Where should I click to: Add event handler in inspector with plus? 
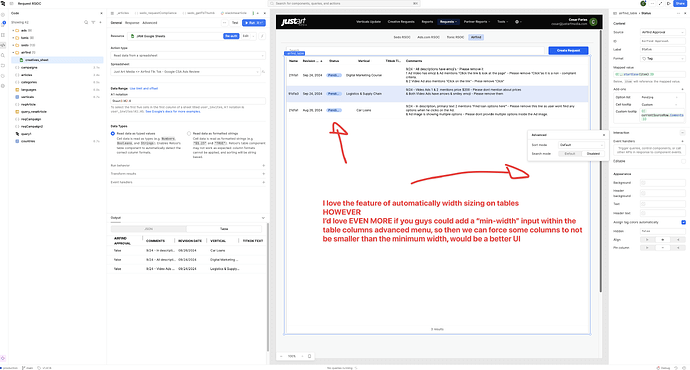683,141
